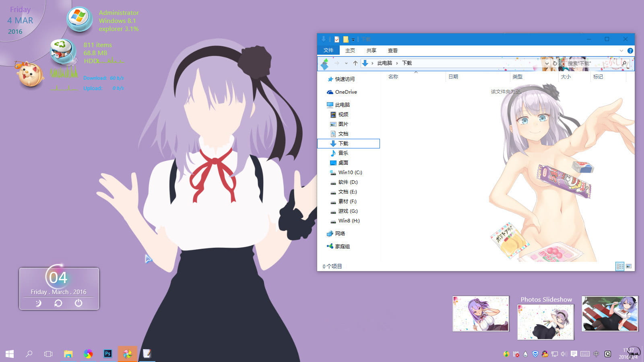Image resolution: width=644 pixels, height=362 pixels.
Task: Collapse the ribbon using the chevron toggle
Action: coord(622,50)
